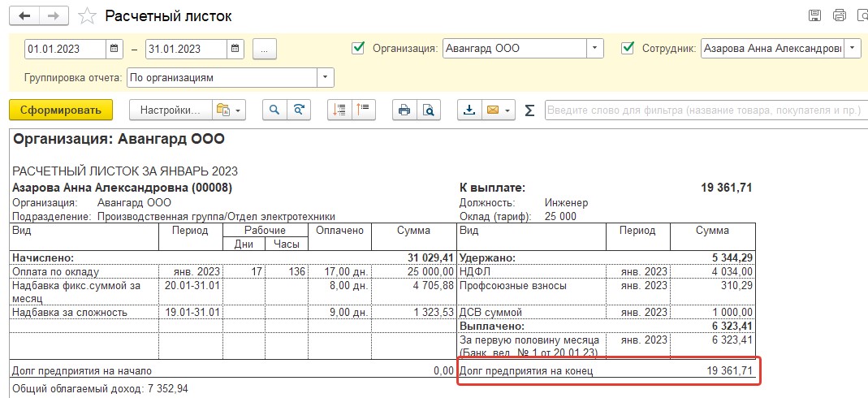
Task: Select the ДСВ суммой row
Action: [x=607, y=312]
